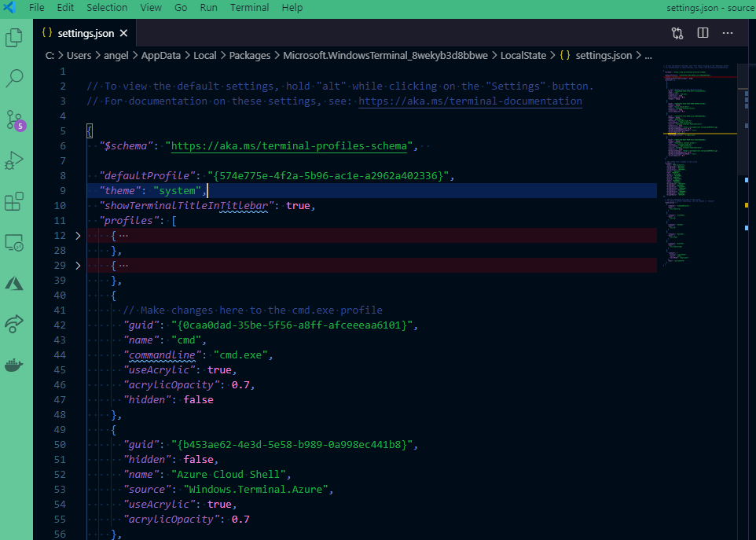Click the minimap code overview
756x540 pixels.
point(699,164)
